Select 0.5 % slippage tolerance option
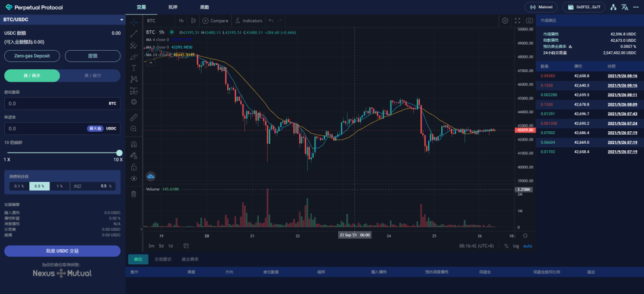Image resolution: width=644 pixels, height=294 pixels. (x=39, y=186)
